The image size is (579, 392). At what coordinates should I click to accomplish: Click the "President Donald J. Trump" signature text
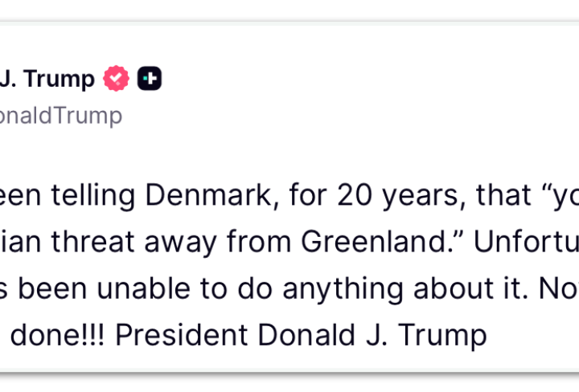[x=301, y=333]
